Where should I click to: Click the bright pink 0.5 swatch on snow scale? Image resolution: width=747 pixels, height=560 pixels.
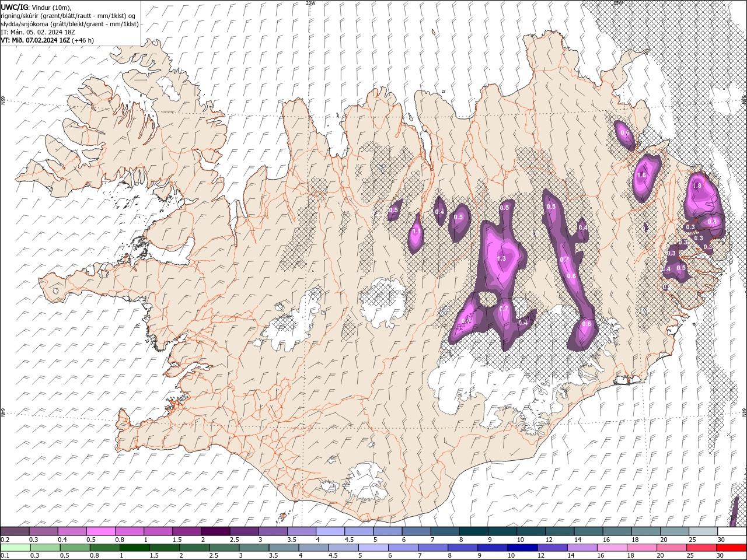(100, 531)
